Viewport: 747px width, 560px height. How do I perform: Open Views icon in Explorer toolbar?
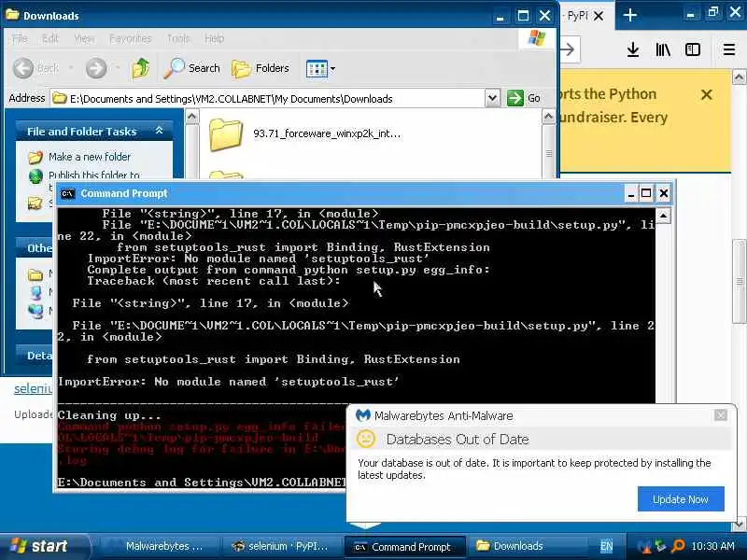click(x=317, y=68)
